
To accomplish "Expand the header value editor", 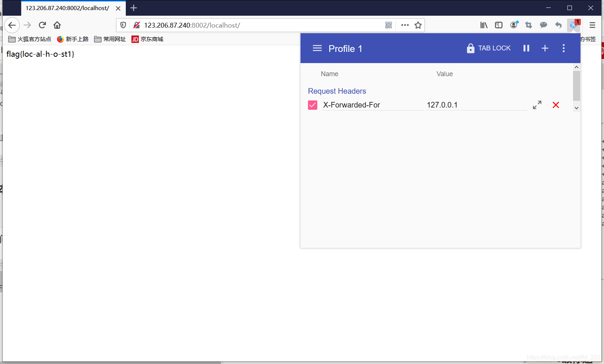I will click(x=537, y=105).
